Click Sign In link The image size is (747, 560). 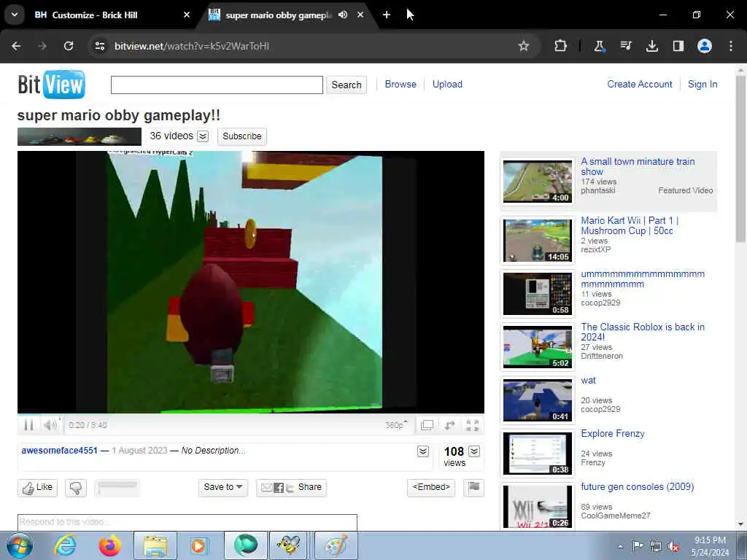coord(703,85)
